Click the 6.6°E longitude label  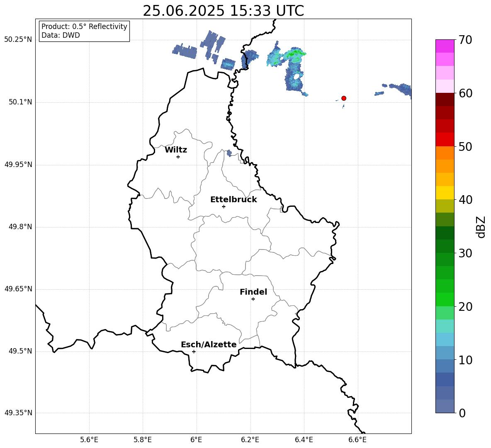[x=357, y=440]
